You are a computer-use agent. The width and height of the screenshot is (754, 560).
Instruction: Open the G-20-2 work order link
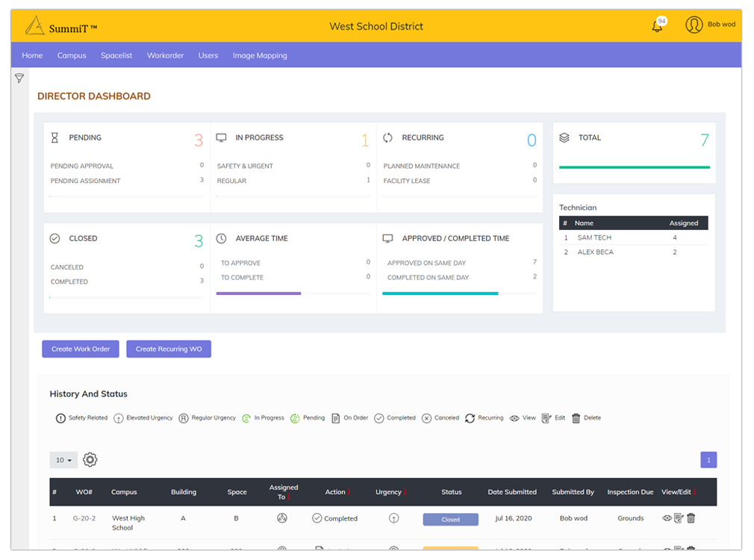(84, 518)
